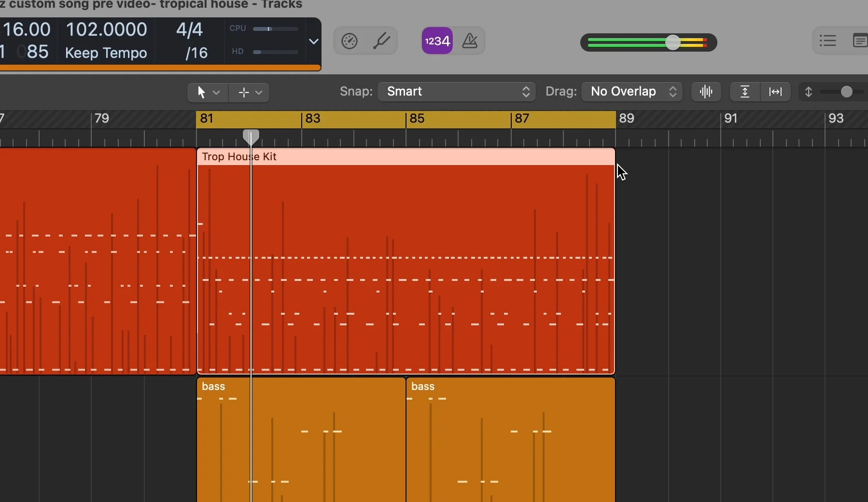Click the tempo tap metronome icon
Viewport: 868px width, 502px height.
tap(350, 41)
